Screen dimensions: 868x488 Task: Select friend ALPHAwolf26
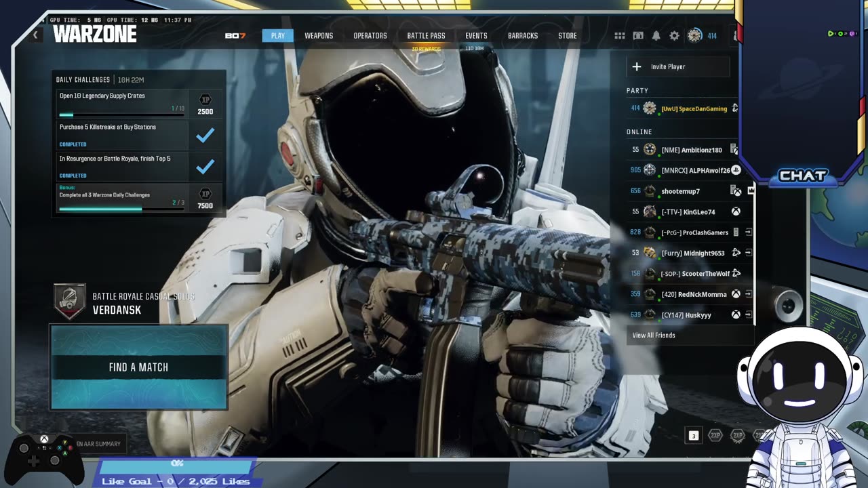point(684,170)
